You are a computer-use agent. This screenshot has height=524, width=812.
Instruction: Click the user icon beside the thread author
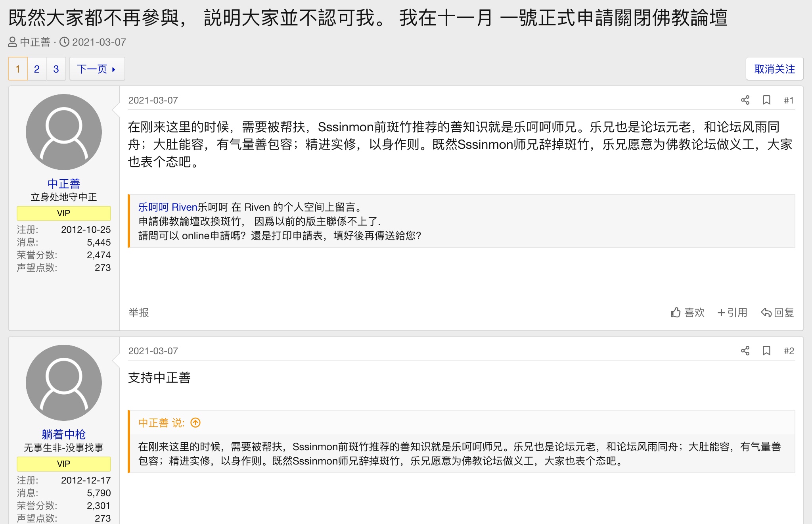click(x=13, y=42)
